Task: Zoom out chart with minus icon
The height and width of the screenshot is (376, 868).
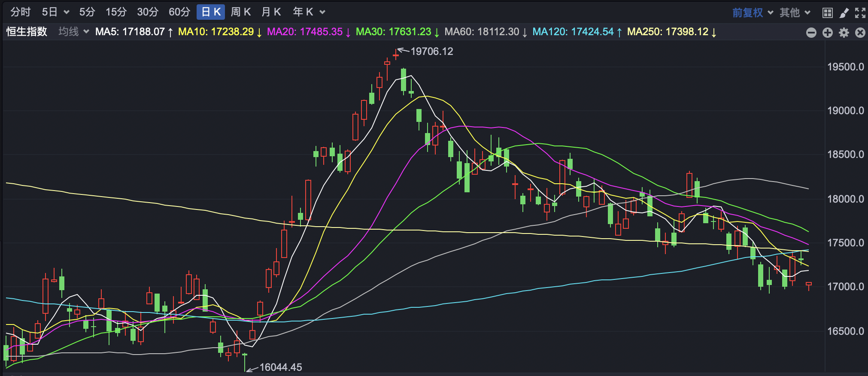Action: pyautogui.click(x=811, y=33)
